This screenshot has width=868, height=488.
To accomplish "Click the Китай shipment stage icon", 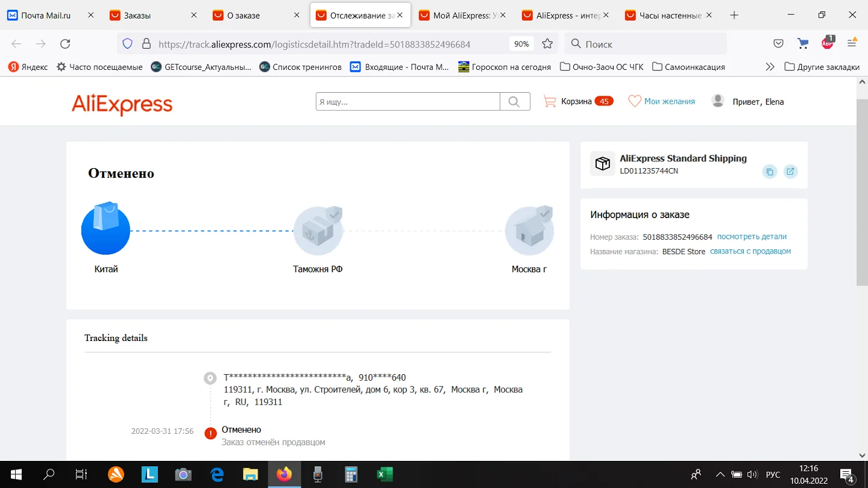I will [x=105, y=229].
